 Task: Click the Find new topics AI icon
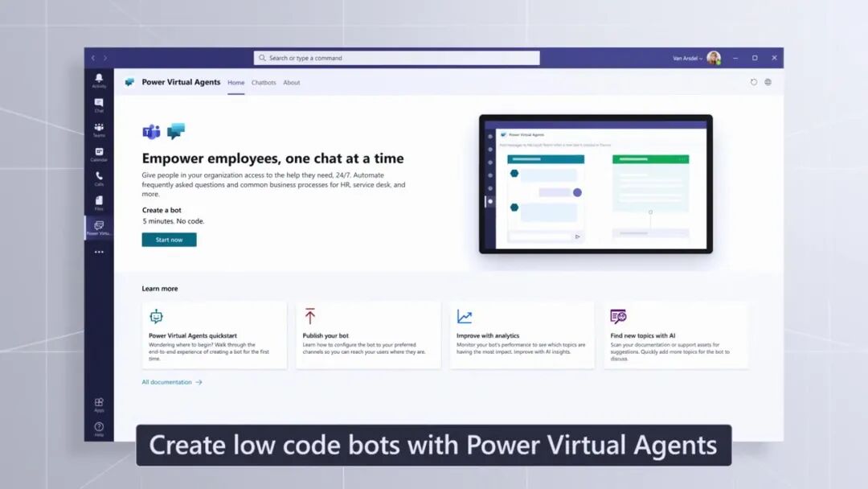click(618, 316)
